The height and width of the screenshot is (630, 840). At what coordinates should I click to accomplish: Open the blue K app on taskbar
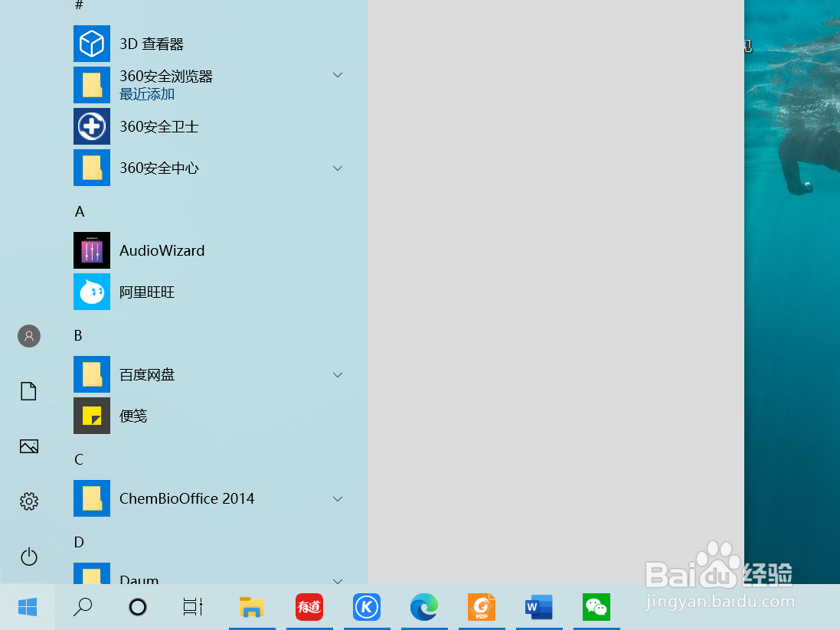[x=367, y=607]
